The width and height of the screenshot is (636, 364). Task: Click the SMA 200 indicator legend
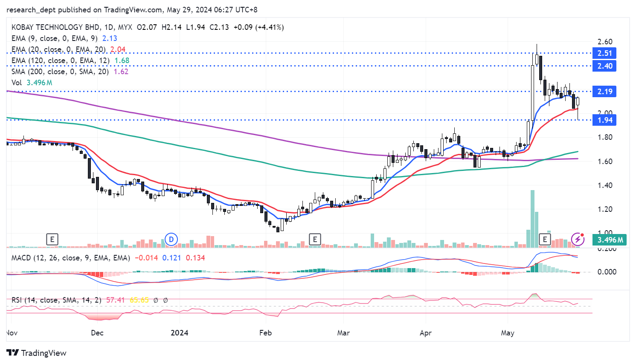[60, 72]
